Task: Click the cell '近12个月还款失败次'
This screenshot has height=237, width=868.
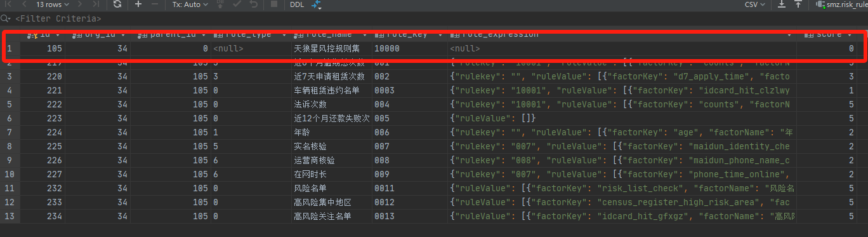Action: (331, 118)
